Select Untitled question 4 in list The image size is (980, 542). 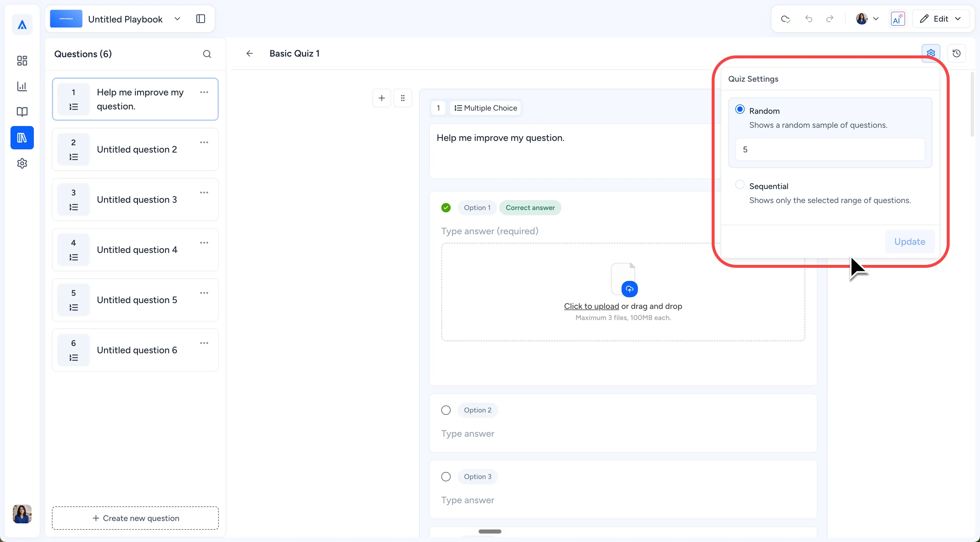coord(135,250)
